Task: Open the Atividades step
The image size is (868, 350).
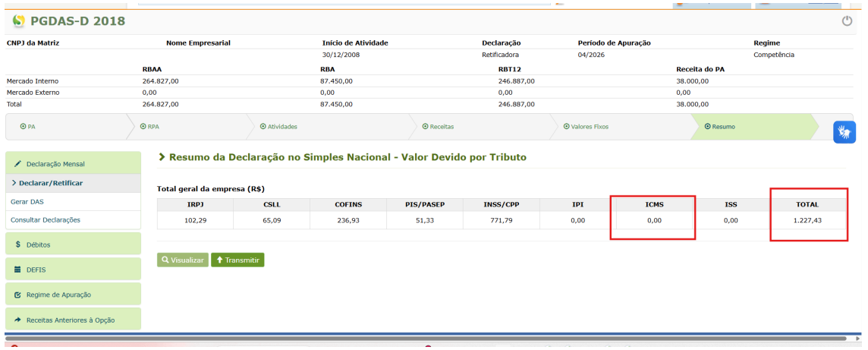Action: (278, 127)
